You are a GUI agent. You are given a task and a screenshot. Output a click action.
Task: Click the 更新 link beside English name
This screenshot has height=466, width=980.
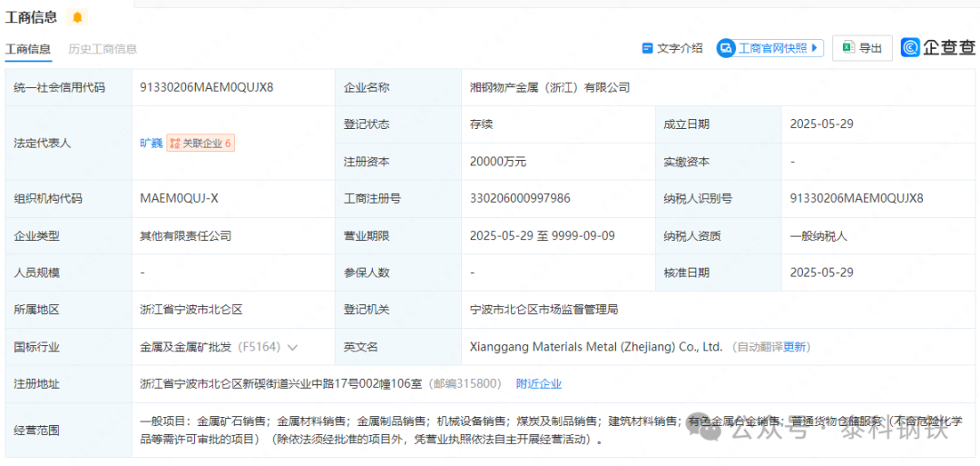[x=794, y=346]
